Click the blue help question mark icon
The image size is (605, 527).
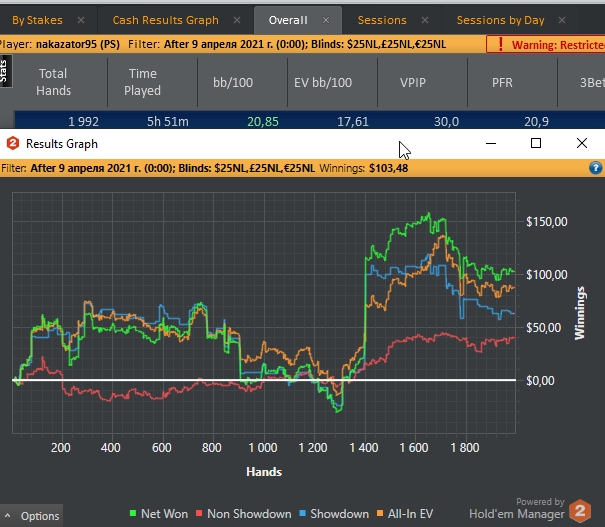tap(595, 168)
